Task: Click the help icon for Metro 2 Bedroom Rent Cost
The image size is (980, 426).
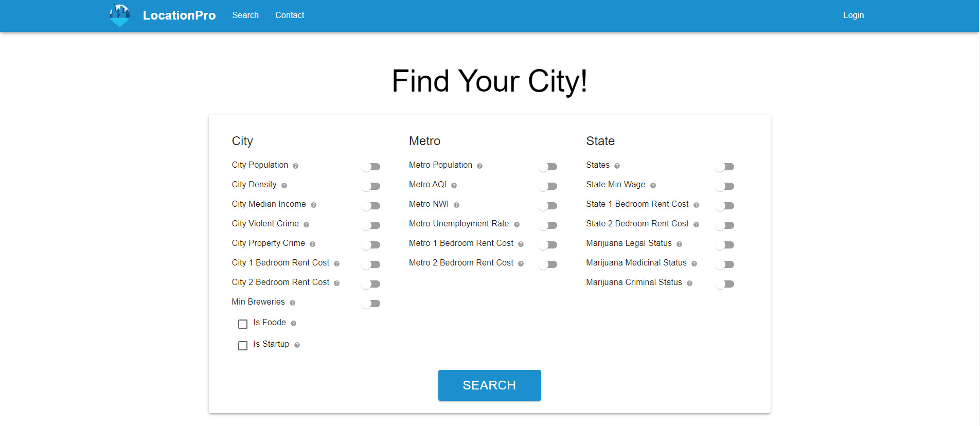Action: tap(521, 263)
